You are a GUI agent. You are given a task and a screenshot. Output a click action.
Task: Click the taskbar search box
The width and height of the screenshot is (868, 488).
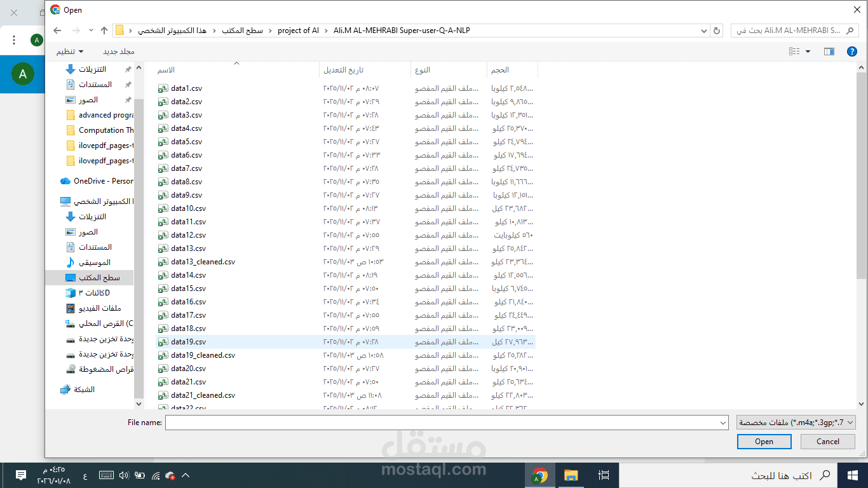[x=729, y=475]
